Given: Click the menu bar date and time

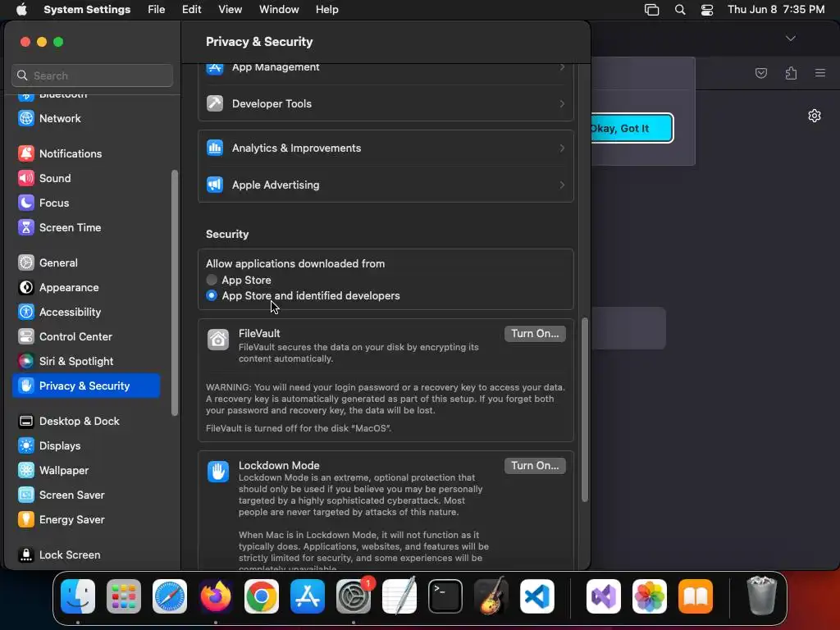Looking at the screenshot, I should pos(776,10).
